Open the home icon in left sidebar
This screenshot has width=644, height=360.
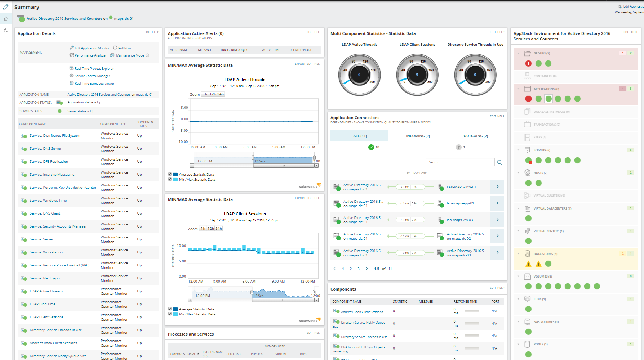pos(5,19)
